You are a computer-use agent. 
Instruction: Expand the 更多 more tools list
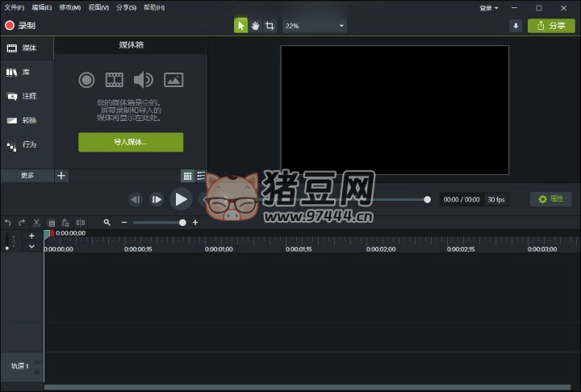27,176
